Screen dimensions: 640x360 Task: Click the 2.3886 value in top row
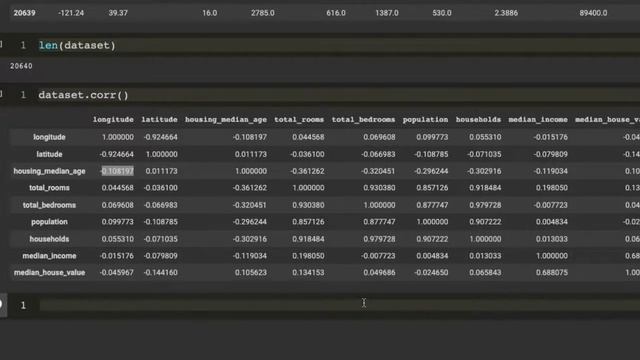506,13
